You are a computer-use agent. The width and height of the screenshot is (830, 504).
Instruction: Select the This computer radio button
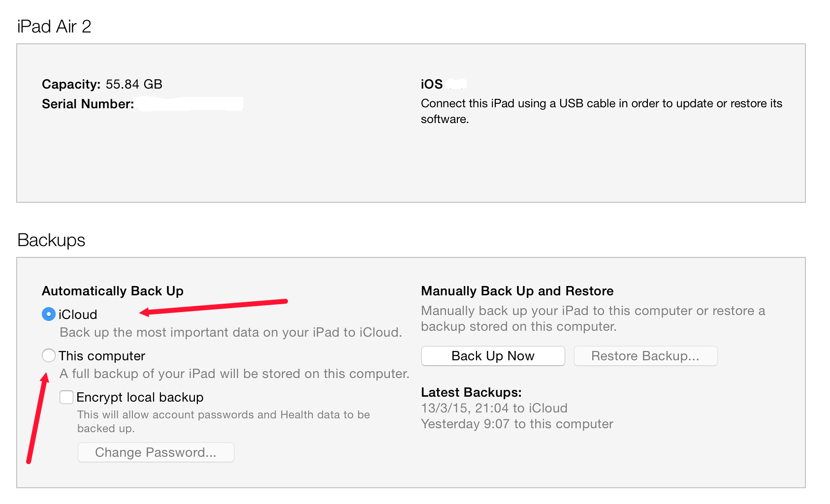point(49,355)
